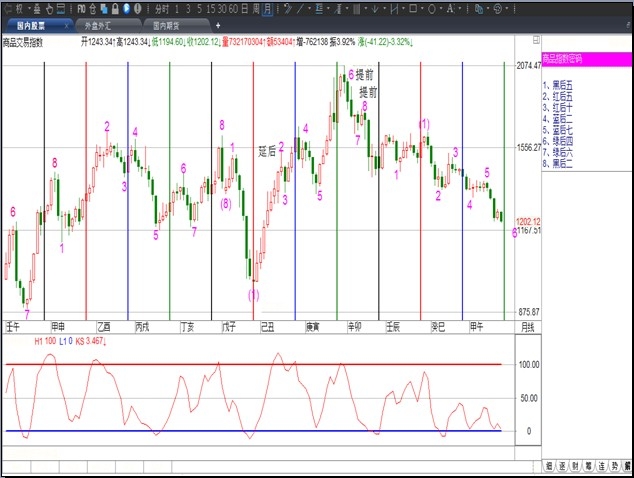
Task: Click the 权 adjustment button
Action: [x=19, y=8]
